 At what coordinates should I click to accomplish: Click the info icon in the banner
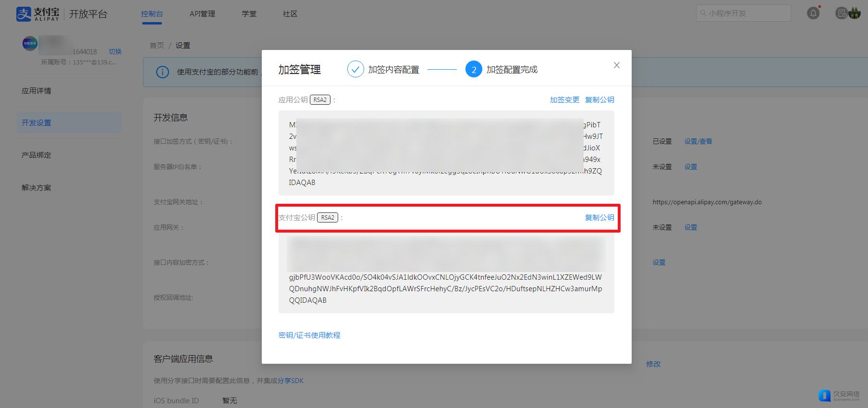coord(162,72)
